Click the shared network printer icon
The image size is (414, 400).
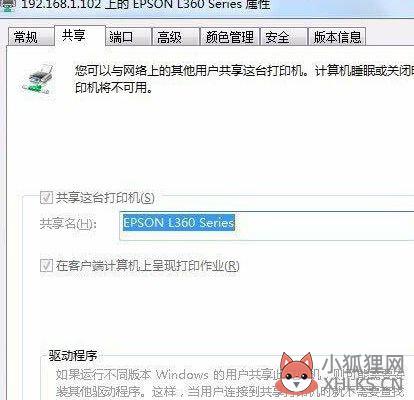pos(38,79)
